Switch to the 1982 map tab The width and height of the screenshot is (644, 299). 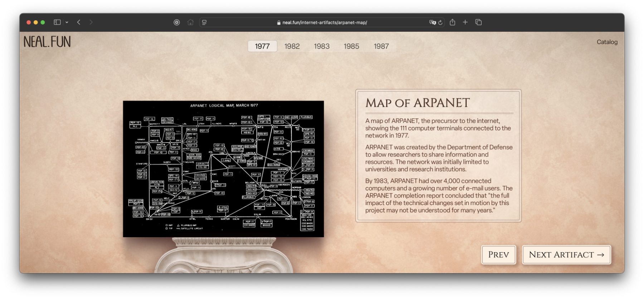coord(292,46)
